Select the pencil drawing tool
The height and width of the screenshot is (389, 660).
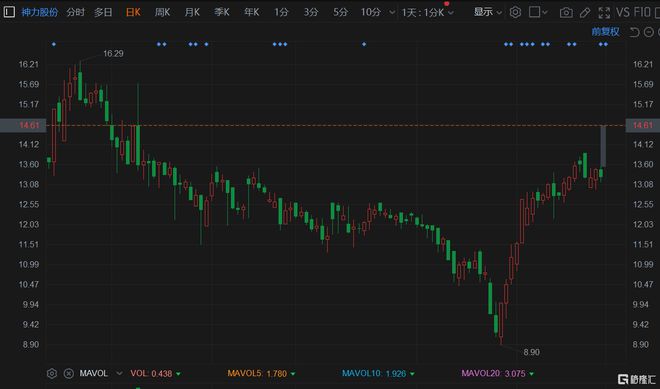pos(585,13)
